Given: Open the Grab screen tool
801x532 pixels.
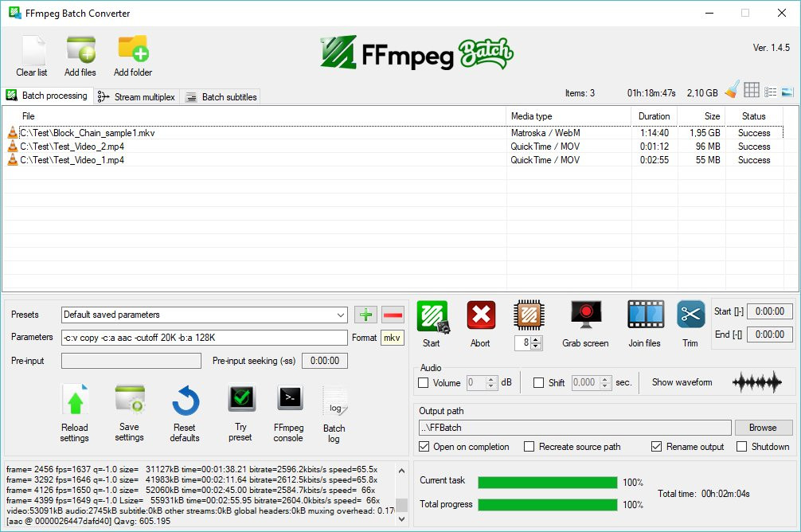Looking at the screenshot, I should pos(586,315).
